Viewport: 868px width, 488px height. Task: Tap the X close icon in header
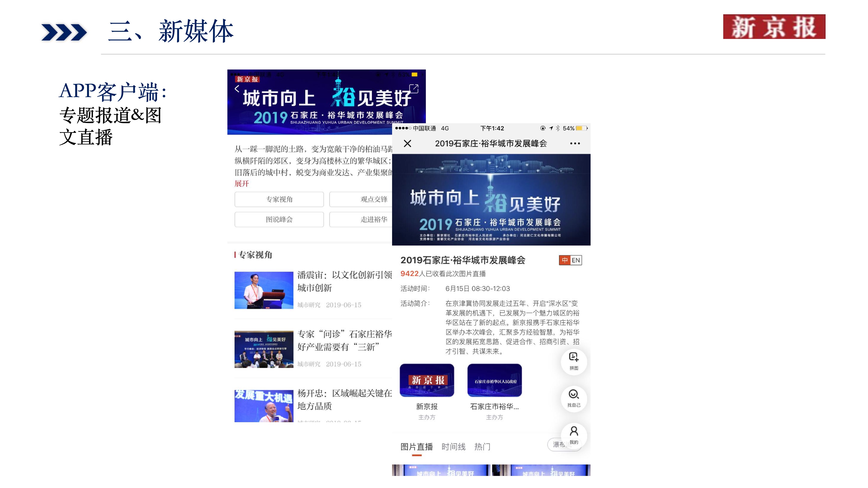pyautogui.click(x=407, y=143)
